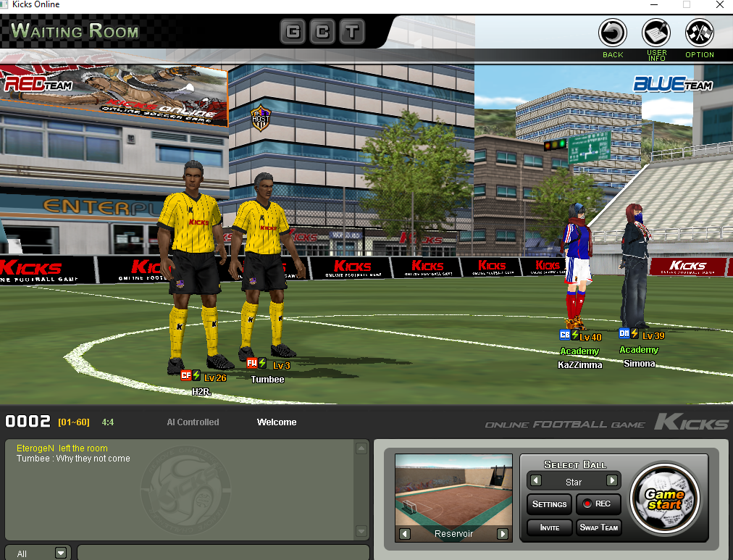Click the Tumbee player name
The image size is (733, 560).
click(267, 379)
